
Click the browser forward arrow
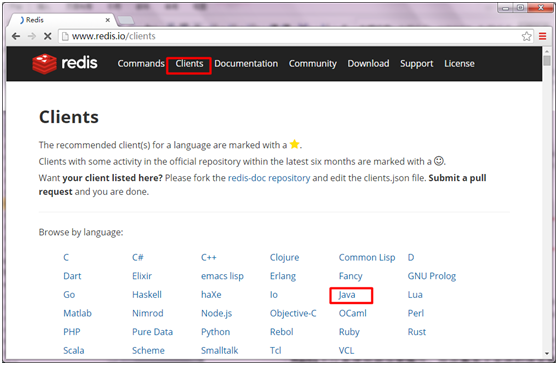click(32, 36)
